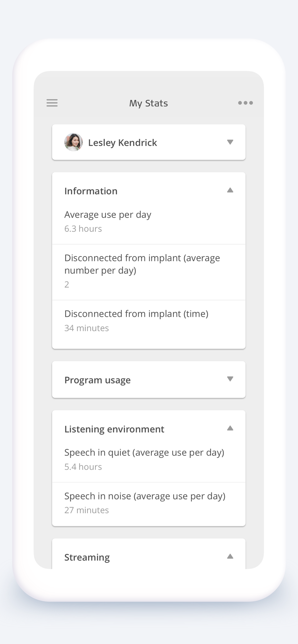Click the 6.3 hours value
The width and height of the screenshot is (298, 644).
83,229
